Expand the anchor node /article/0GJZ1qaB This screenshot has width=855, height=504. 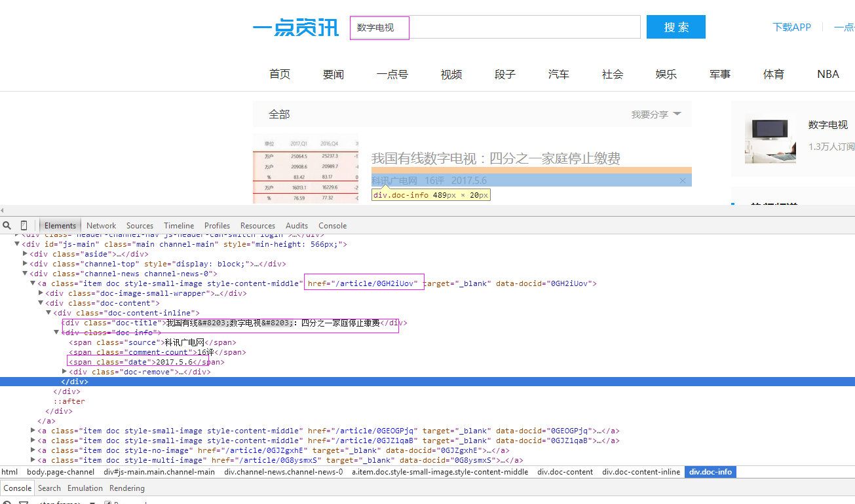click(33, 441)
